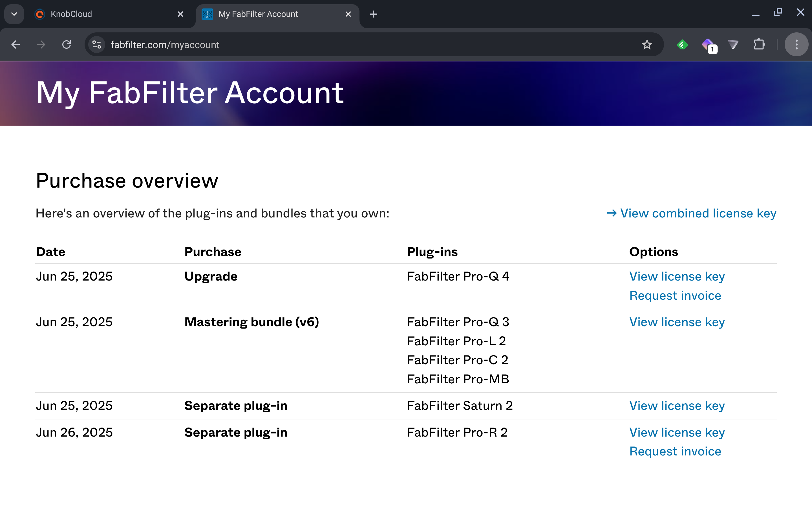Expand the tab search dropdown arrow
This screenshot has height=507, width=812.
pos(14,14)
